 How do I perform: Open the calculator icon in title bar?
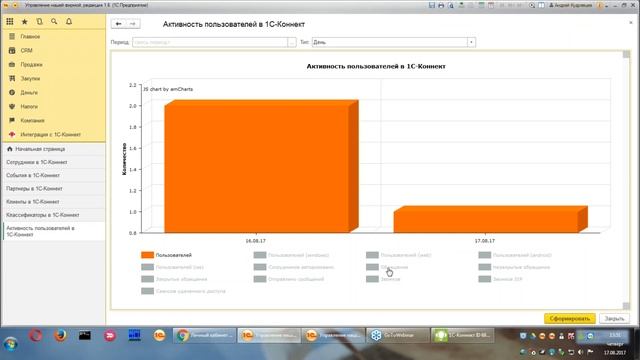tap(481, 5)
